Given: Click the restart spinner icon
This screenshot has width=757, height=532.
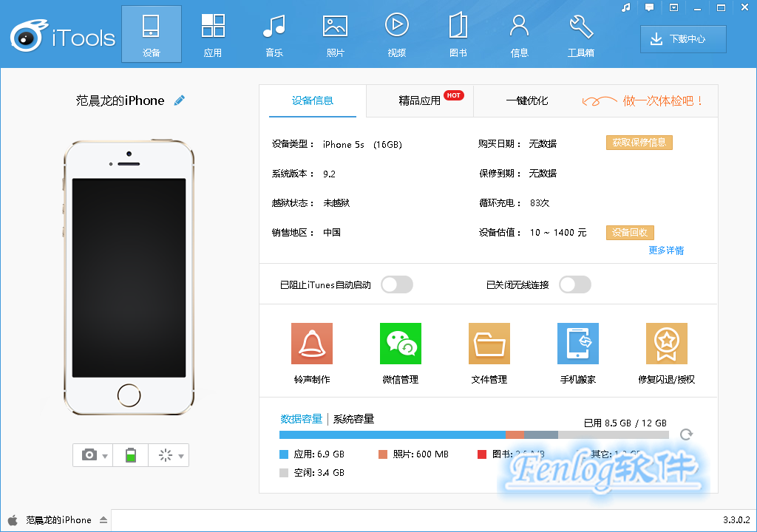Looking at the screenshot, I should (165, 454).
